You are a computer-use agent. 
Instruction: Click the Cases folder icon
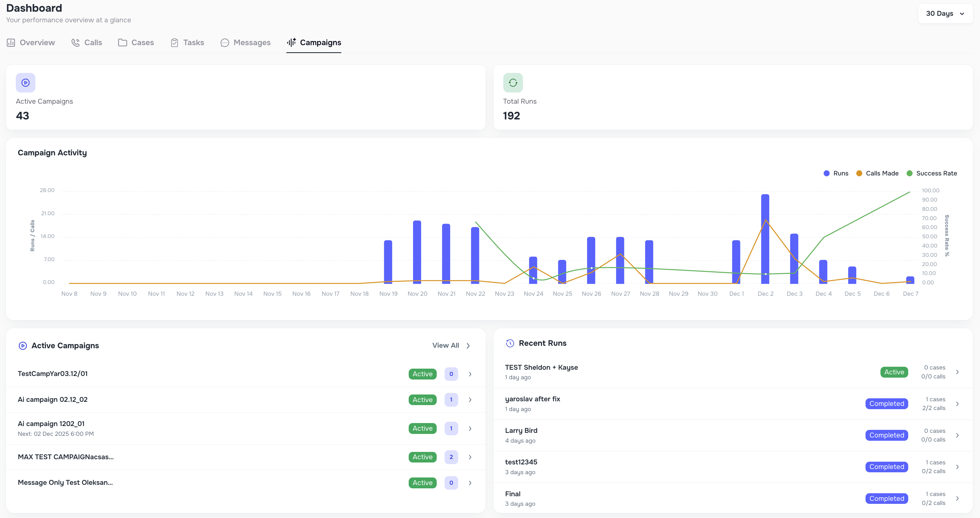pos(122,43)
